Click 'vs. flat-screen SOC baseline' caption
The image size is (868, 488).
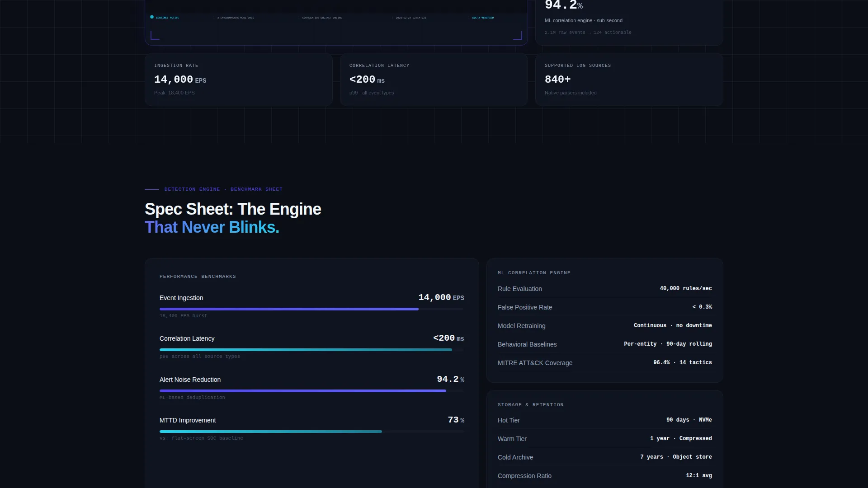(201, 438)
